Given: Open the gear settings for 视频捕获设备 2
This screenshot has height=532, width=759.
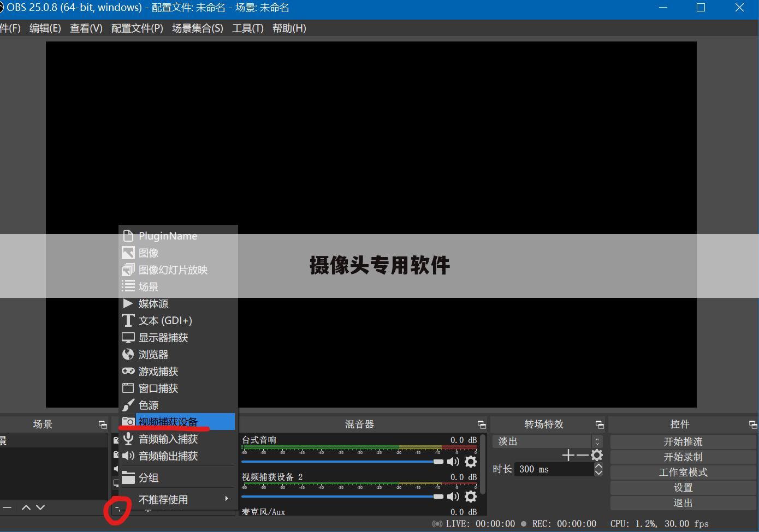Looking at the screenshot, I should click(x=471, y=497).
